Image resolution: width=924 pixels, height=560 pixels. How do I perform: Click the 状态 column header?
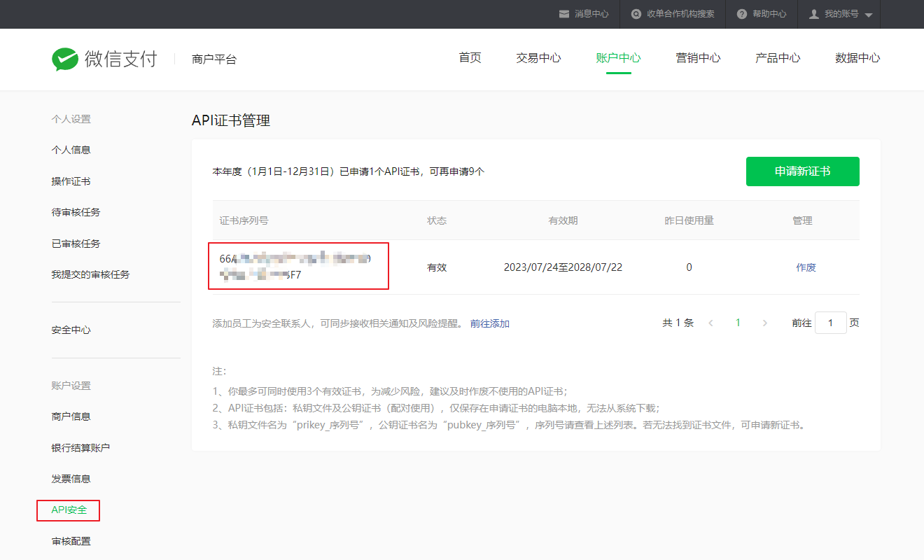(x=437, y=220)
